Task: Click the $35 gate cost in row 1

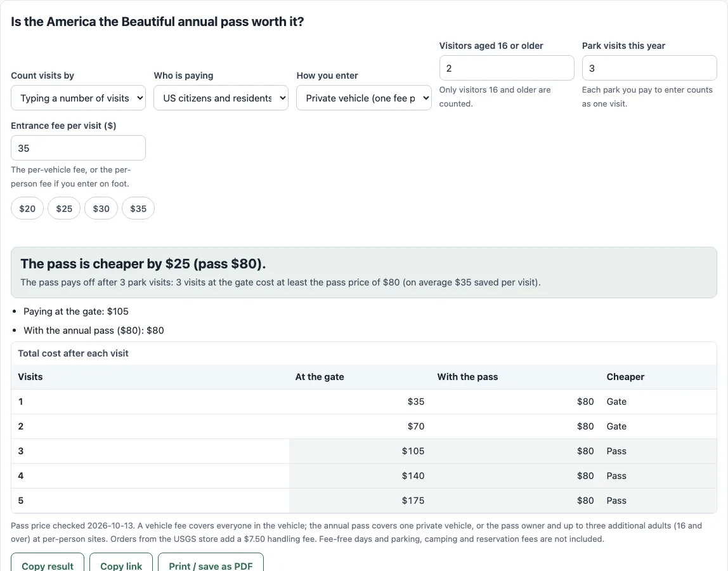Action: tap(416, 402)
